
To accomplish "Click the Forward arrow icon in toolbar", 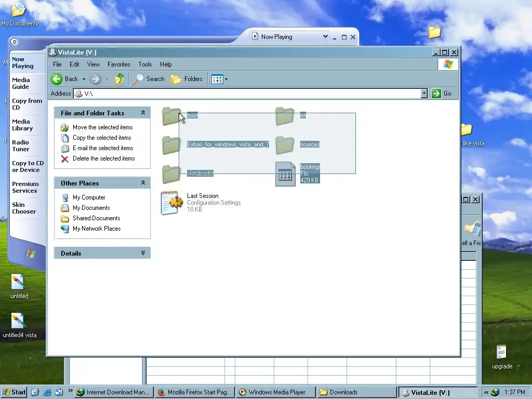I will click(x=96, y=79).
